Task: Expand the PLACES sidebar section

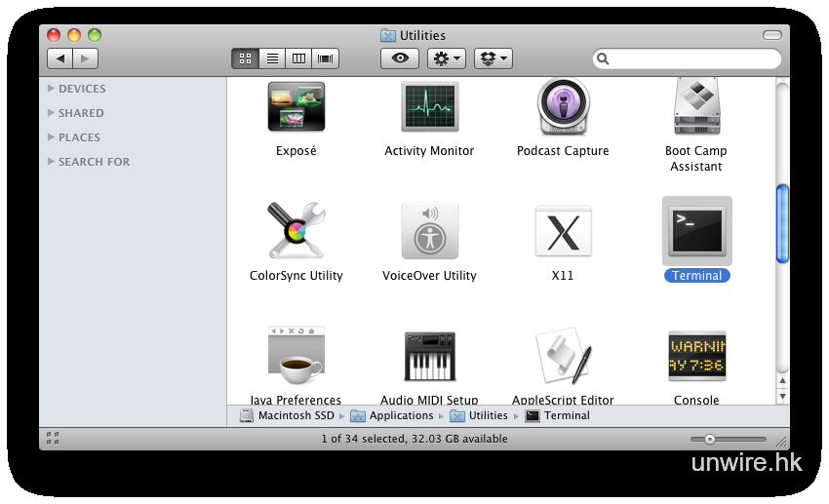Action: pos(52,137)
